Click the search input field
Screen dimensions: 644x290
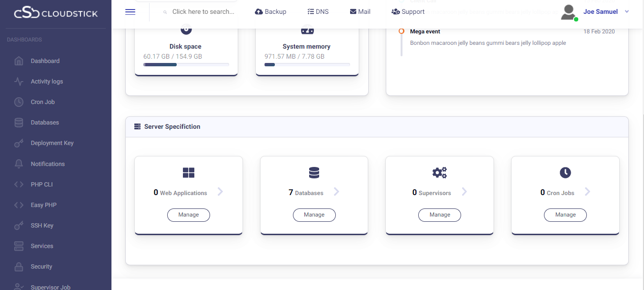[x=203, y=11]
